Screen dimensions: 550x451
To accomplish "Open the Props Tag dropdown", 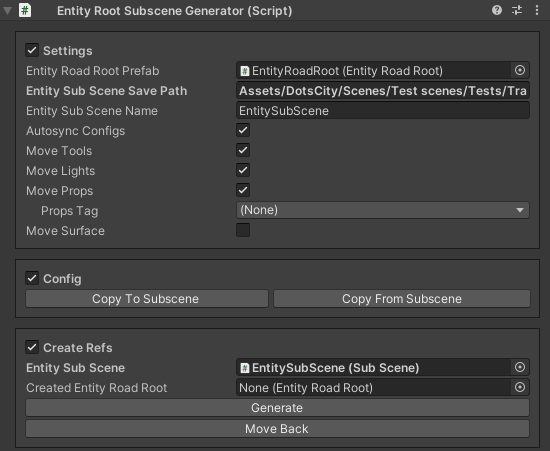I will coord(383,210).
